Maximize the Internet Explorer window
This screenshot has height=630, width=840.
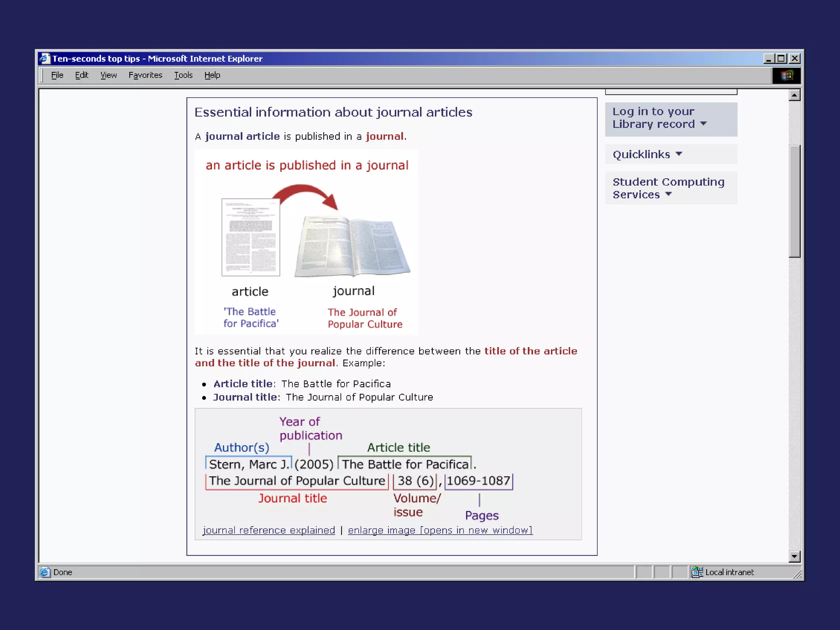781,59
